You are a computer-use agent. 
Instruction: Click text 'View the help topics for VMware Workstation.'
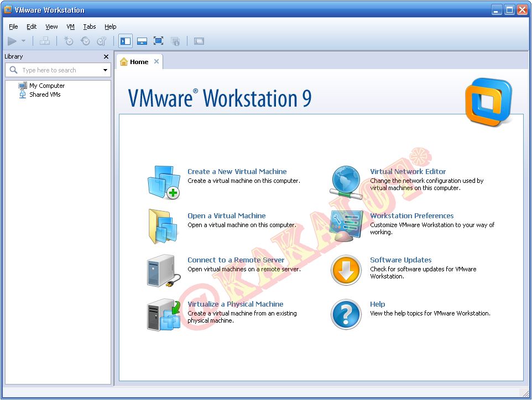(x=430, y=313)
